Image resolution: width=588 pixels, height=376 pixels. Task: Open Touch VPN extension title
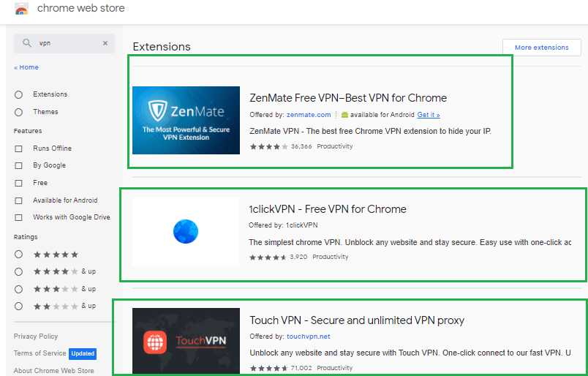[x=357, y=320]
